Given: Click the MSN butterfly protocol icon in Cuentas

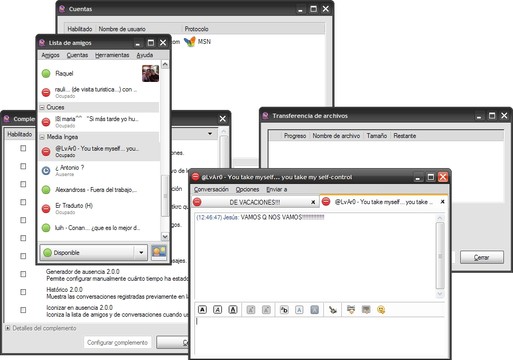Looking at the screenshot, I should tap(190, 42).
